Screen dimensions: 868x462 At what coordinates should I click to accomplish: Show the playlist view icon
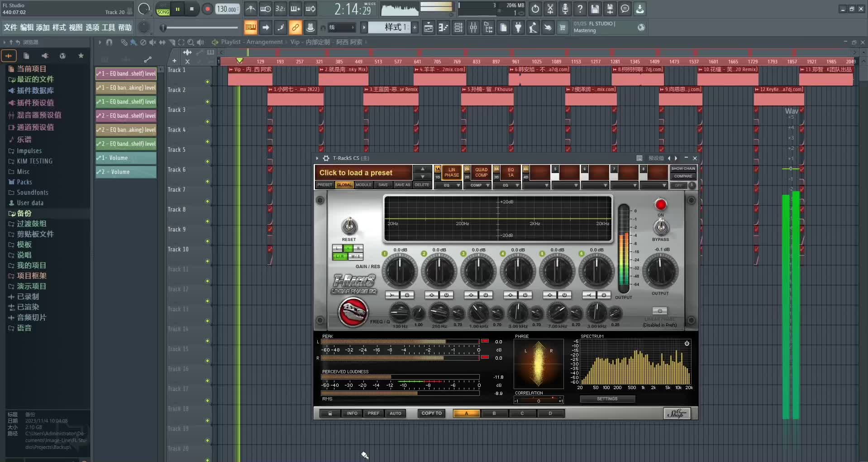point(428,28)
